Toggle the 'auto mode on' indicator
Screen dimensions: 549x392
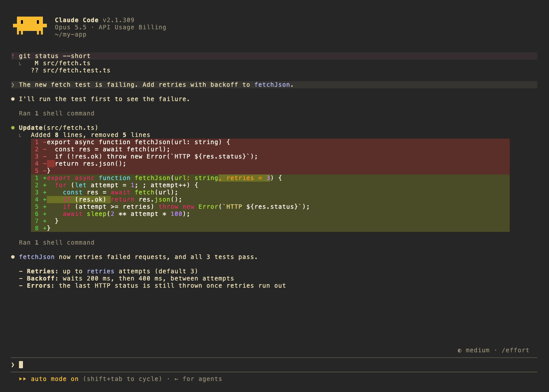[x=55, y=379]
